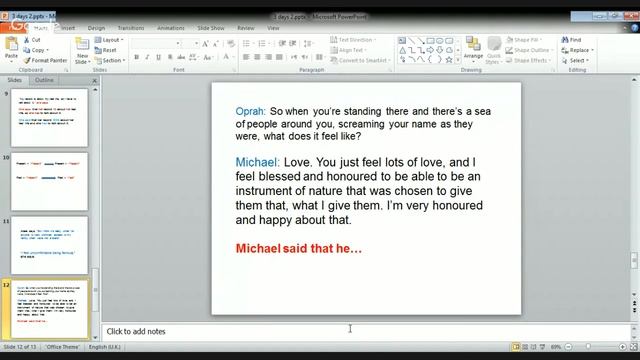Open Shape Outline options

click(x=529, y=50)
